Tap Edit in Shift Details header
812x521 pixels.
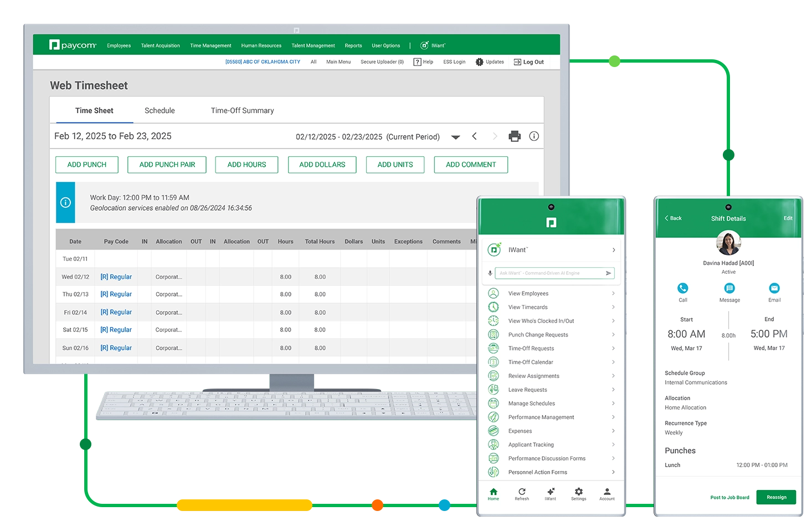[x=788, y=218]
